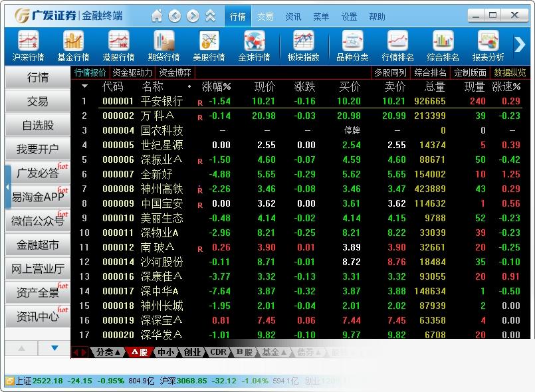This screenshot has width=535, height=392.
Task: Move sidebar list up with gray arrow
Action: point(21,348)
